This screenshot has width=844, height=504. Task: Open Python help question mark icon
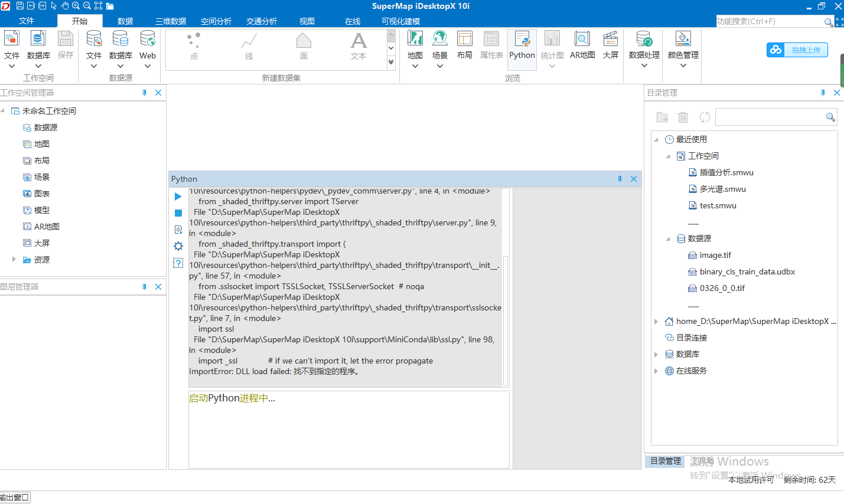click(178, 263)
